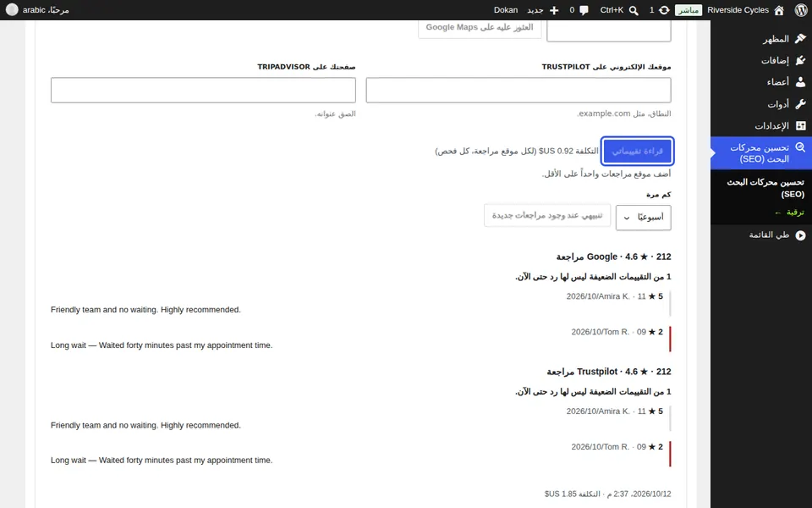Screen dimensions: 812x508
Task: Click the 2026/10/12 timestamp cost line
Action: [x=608, y=494]
